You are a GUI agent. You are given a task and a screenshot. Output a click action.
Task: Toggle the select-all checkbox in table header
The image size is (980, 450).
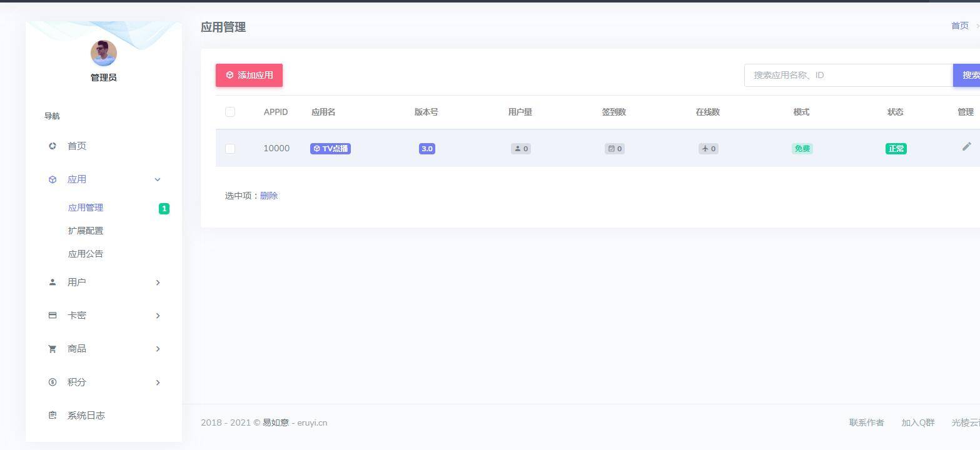click(x=230, y=112)
